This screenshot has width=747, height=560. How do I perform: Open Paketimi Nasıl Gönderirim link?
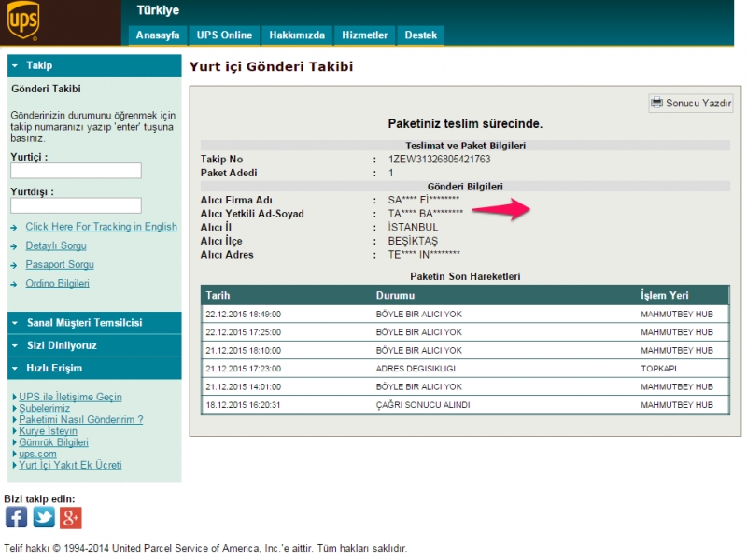tap(80, 419)
